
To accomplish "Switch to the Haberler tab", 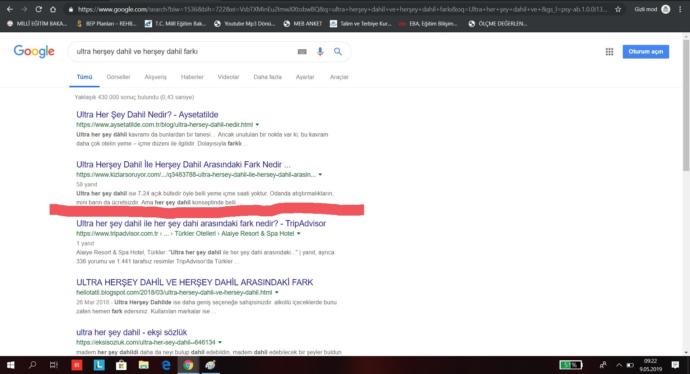I will (x=192, y=77).
